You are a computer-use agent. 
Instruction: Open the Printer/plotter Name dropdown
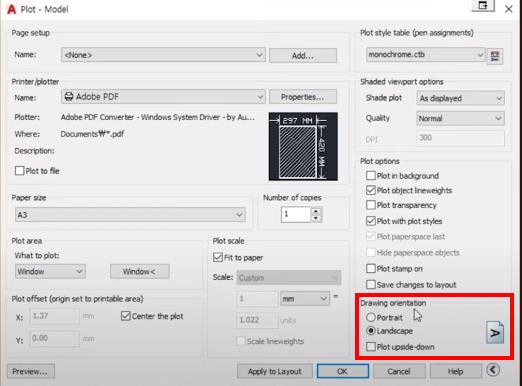(x=163, y=97)
